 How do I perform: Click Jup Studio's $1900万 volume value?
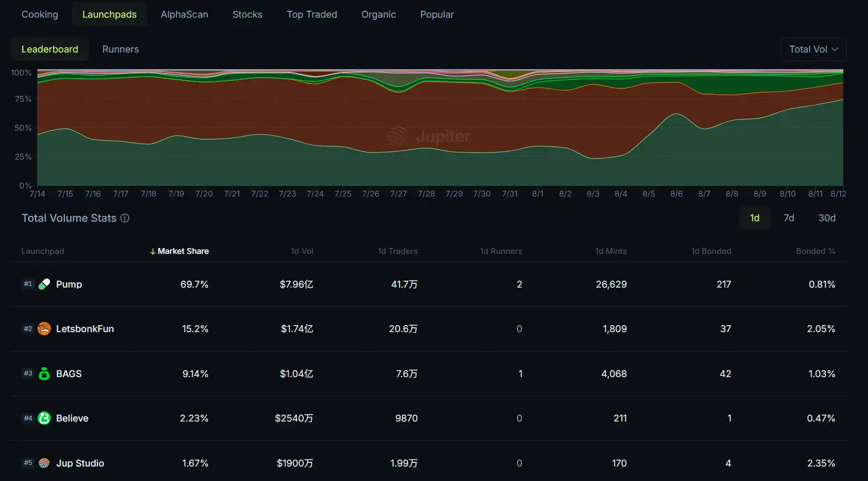295,463
